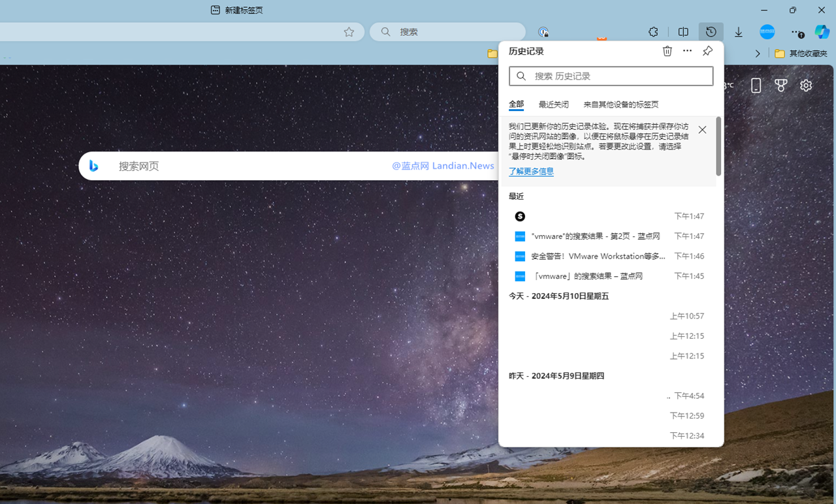The height and width of the screenshot is (504, 836).
Task: Pin the History panel
Action: [x=707, y=51]
